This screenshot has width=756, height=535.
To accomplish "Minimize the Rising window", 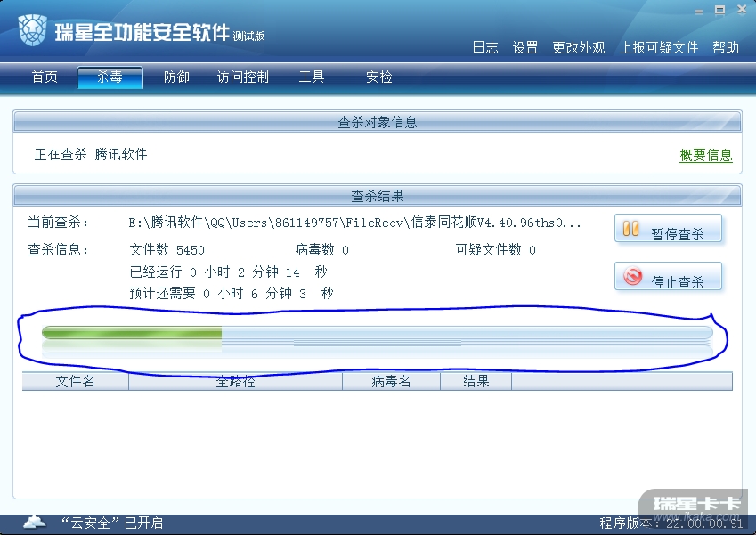I will 699,12.
